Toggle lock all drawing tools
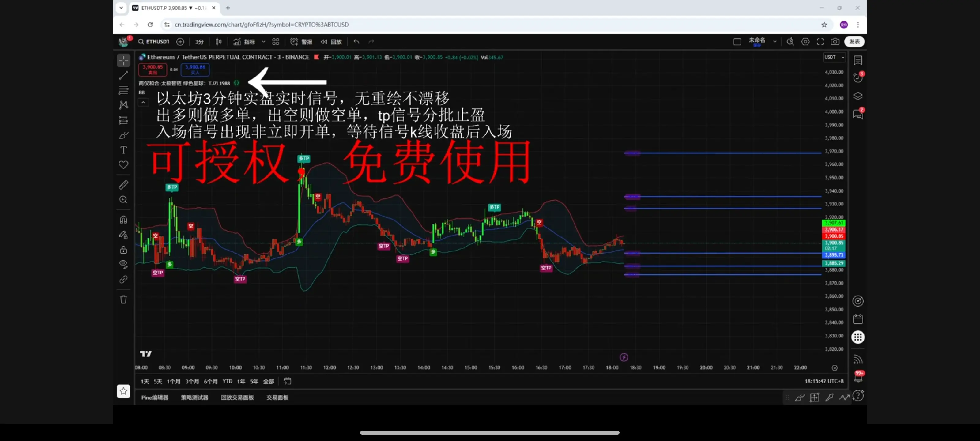Screen dimensions: 980x441 pos(123,250)
